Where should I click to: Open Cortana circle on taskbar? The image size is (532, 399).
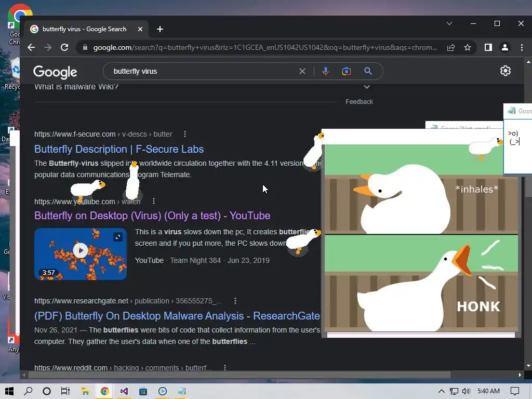tap(47, 391)
